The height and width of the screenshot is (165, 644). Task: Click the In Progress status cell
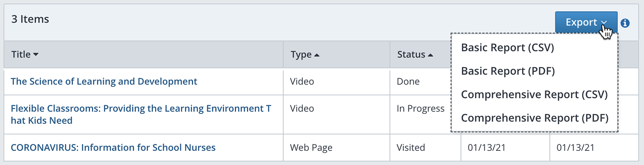(x=421, y=108)
